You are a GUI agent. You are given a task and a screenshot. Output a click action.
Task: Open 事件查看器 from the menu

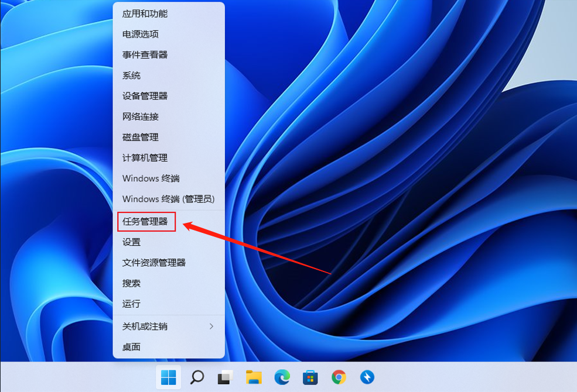coord(145,54)
